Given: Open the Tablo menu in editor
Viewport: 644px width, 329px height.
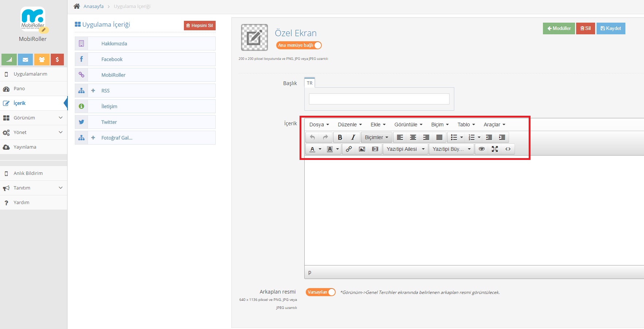Looking at the screenshot, I should 466,125.
